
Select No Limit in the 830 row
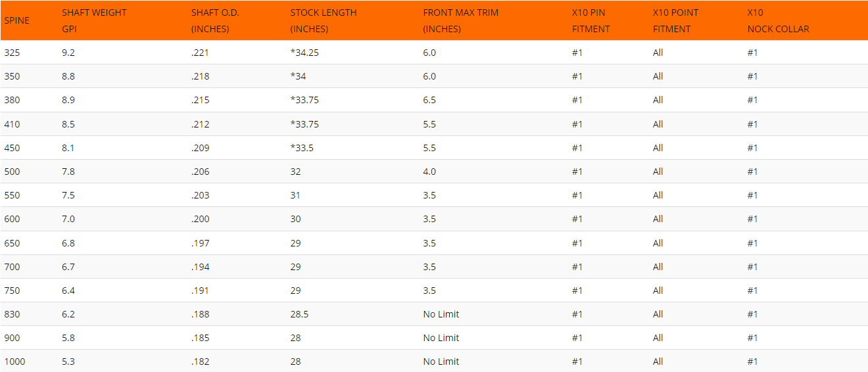[x=441, y=314]
